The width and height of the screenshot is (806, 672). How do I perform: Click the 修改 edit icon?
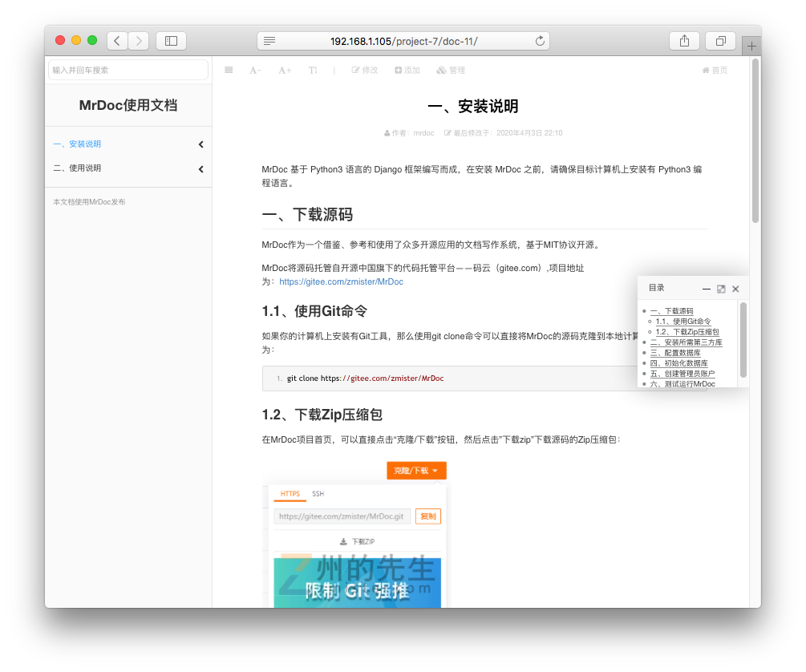(365, 71)
